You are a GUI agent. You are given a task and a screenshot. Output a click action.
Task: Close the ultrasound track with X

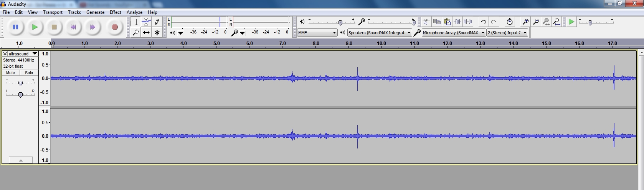[5, 54]
